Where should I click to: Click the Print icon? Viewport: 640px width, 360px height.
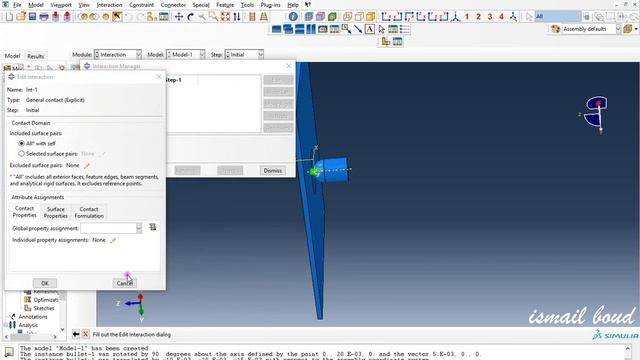pos(44,17)
